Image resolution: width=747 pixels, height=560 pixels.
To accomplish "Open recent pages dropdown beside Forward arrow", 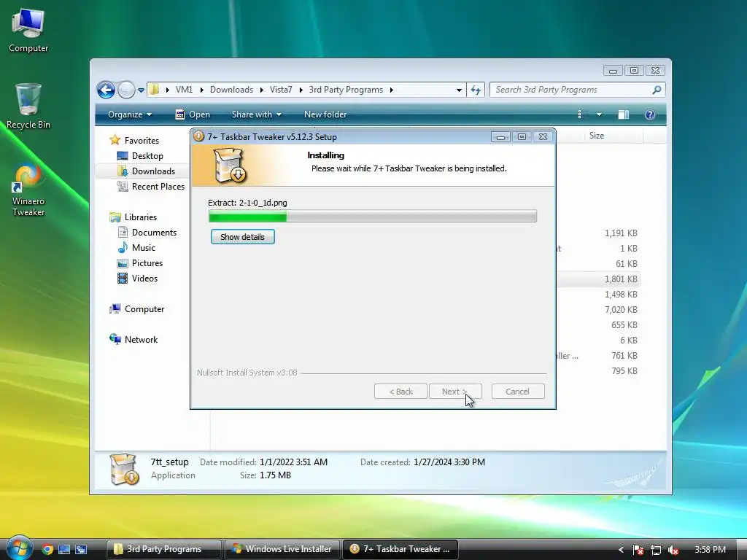I will (x=141, y=90).
